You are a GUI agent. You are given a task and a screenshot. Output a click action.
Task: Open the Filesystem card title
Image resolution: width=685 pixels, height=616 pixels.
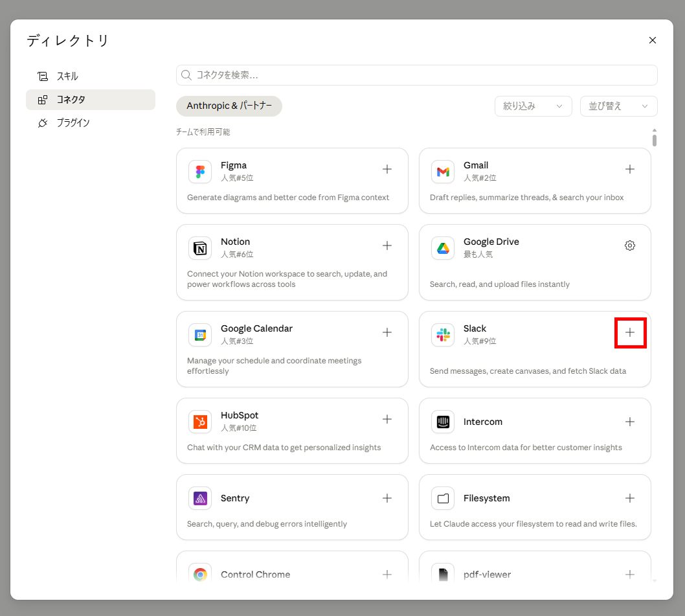point(487,498)
